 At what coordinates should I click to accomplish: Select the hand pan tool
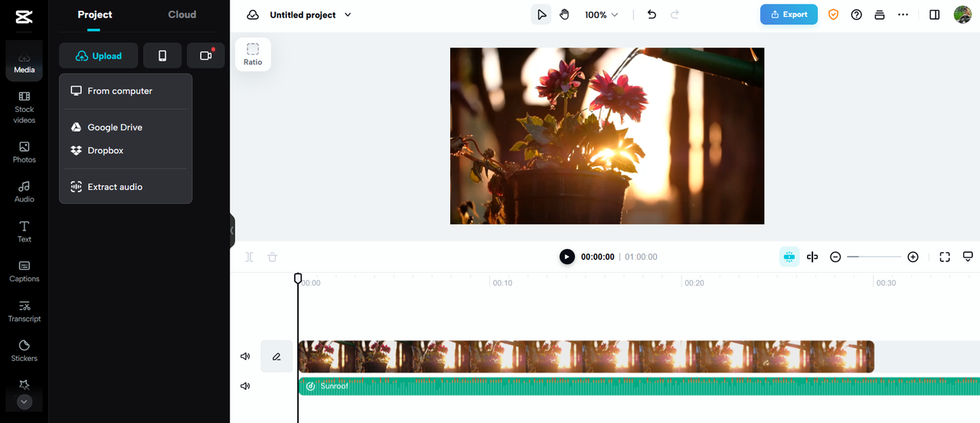(564, 15)
